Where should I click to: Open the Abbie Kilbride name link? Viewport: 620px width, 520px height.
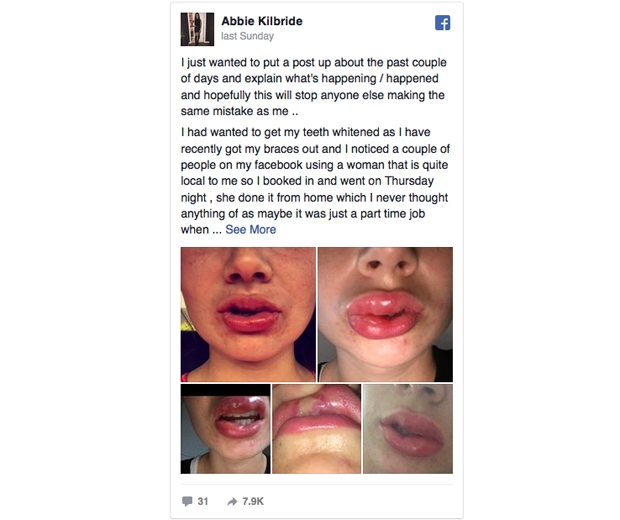262,21
